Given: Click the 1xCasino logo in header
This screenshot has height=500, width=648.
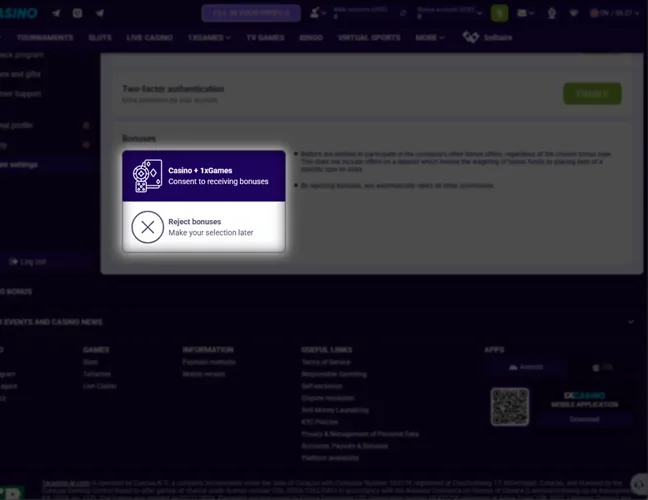Looking at the screenshot, I should click(x=19, y=13).
